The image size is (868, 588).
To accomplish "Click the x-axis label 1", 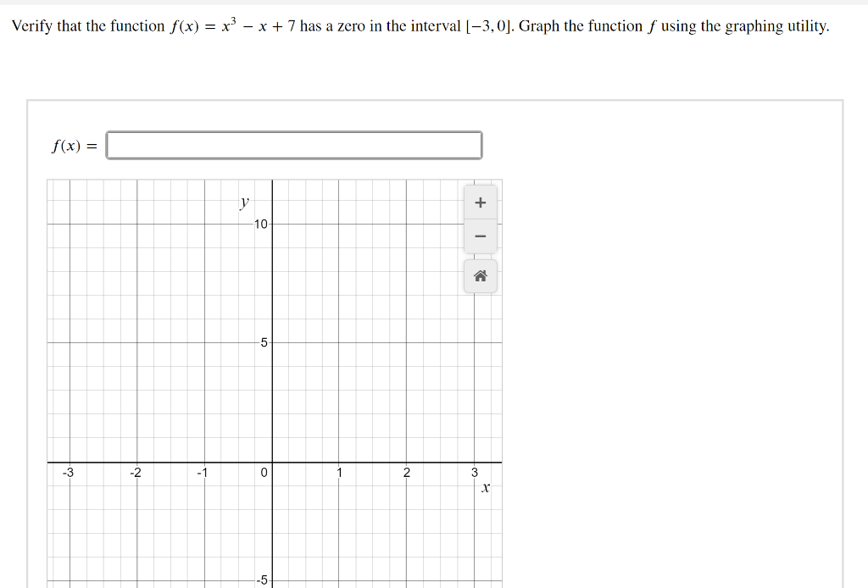I will tap(339, 473).
